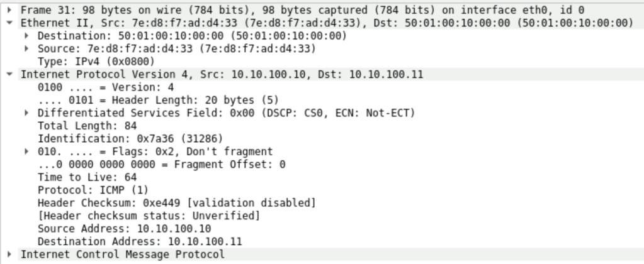Image resolution: width=644 pixels, height=264 pixels.
Task: Collapse the Ethernet II section arrow
Action: pos(10,23)
